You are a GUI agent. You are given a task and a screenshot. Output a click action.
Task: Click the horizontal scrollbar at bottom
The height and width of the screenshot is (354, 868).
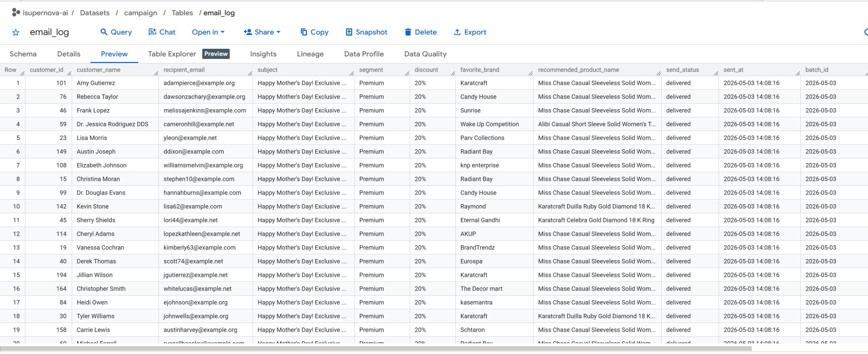(x=376, y=348)
